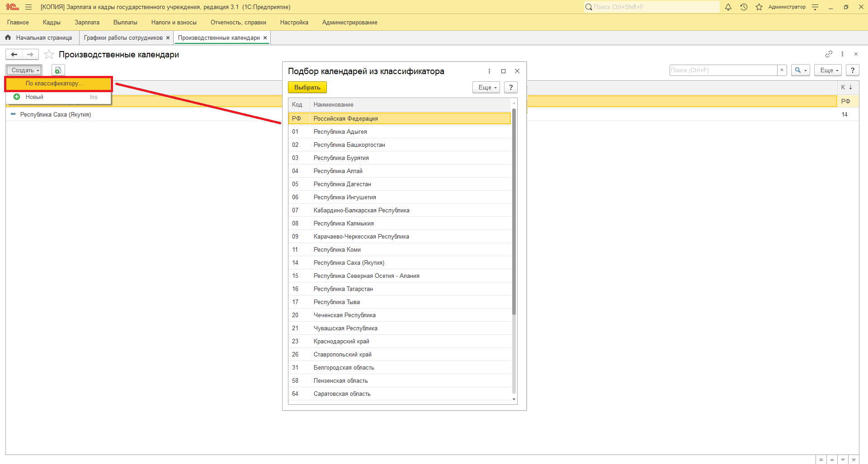Viewport: 868px width, 464px height.
Task: Select Республика Татарстан row
Action: pyautogui.click(x=400, y=289)
